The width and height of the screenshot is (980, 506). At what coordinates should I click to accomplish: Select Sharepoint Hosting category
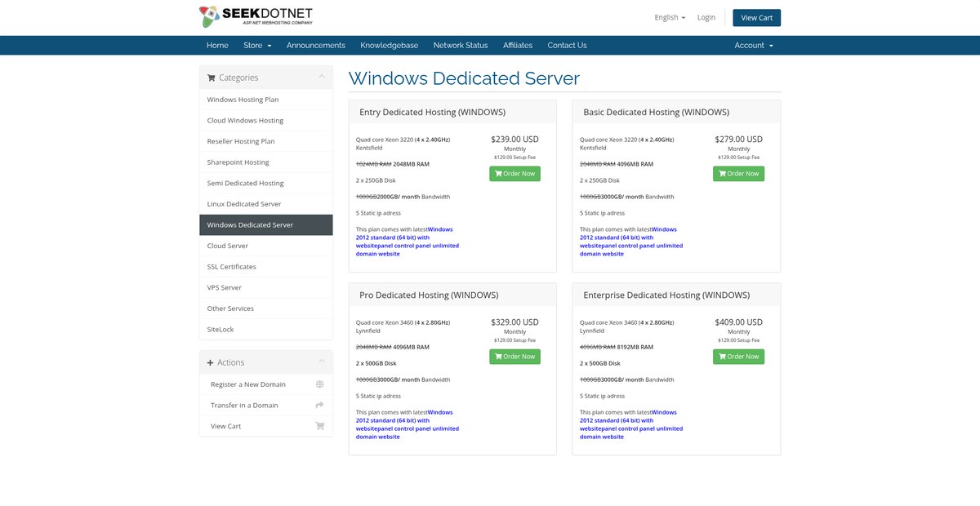pos(266,162)
